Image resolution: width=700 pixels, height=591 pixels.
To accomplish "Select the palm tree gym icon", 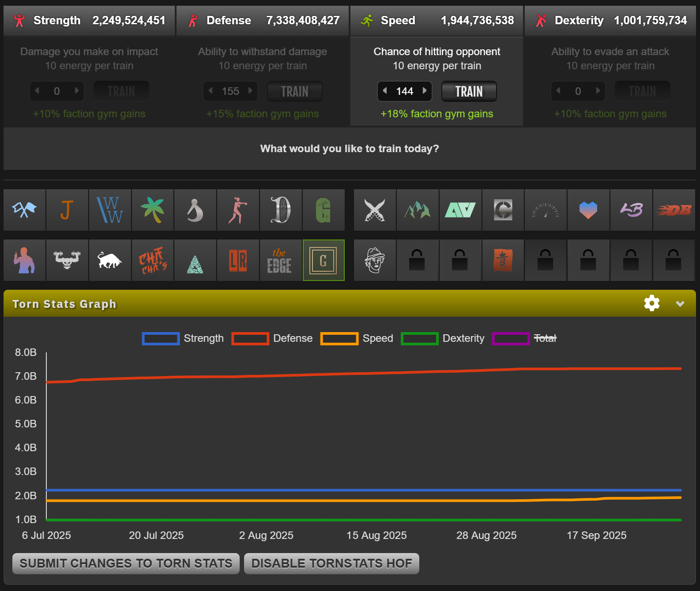I will point(153,210).
